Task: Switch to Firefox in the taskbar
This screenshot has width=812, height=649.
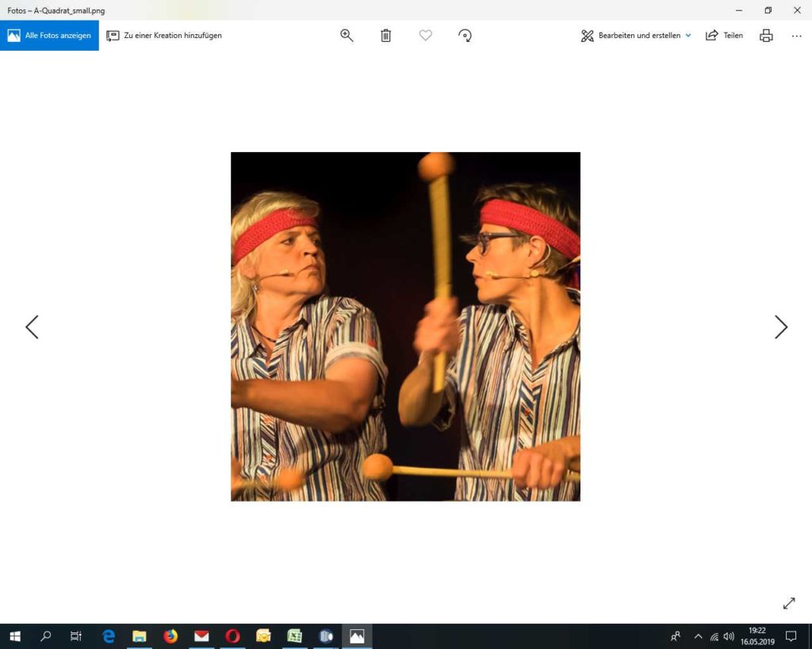Action: tap(170, 636)
